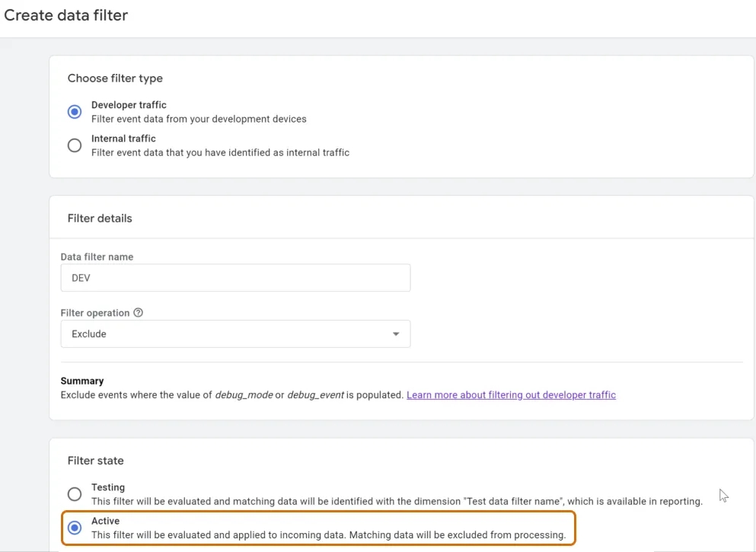Click the Data filter name field

[235, 278]
